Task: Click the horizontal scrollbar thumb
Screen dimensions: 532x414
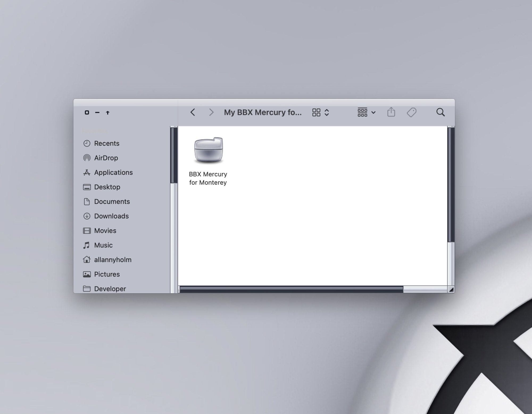Action: 291,289
